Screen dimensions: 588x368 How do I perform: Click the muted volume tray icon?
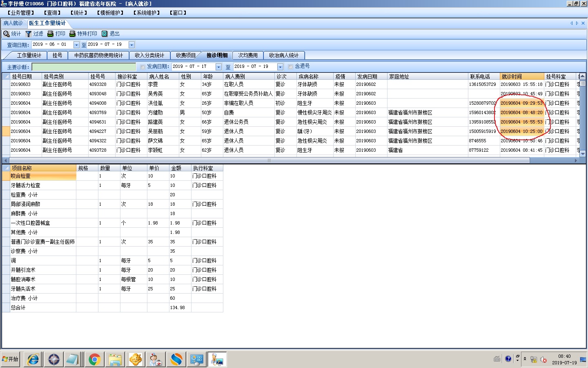(543, 359)
